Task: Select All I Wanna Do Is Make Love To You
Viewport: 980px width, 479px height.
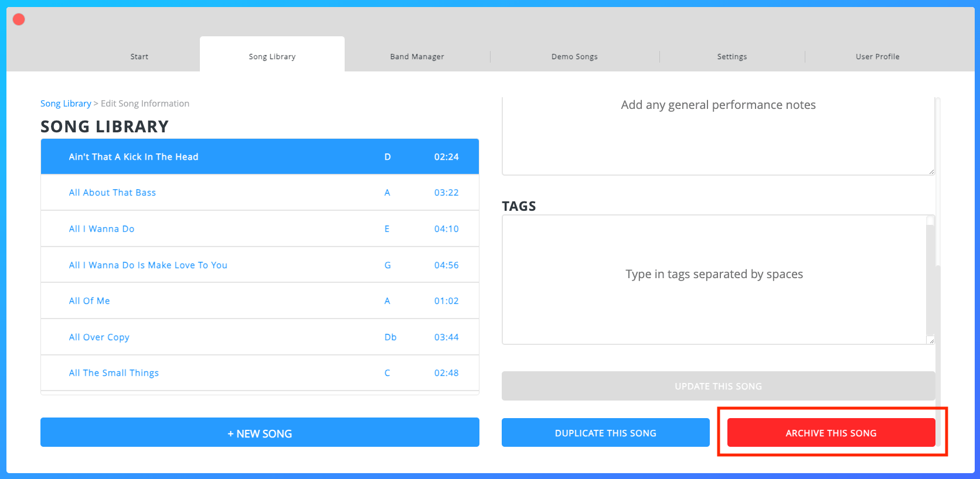Action: (148, 265)
